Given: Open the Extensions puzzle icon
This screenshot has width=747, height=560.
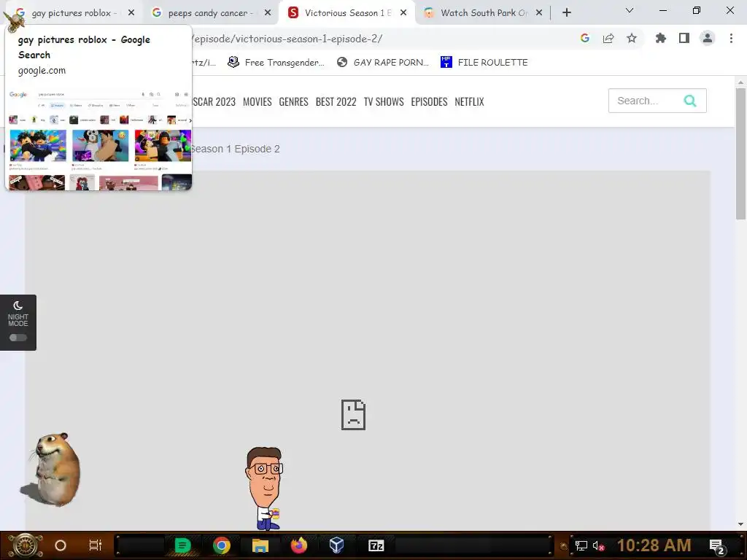Looking at the screenshot, I should 661,39.
